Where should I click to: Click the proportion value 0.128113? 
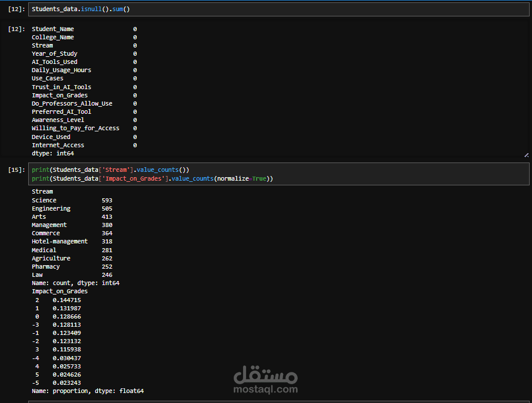pyautogui.click(x=67, y=325)
